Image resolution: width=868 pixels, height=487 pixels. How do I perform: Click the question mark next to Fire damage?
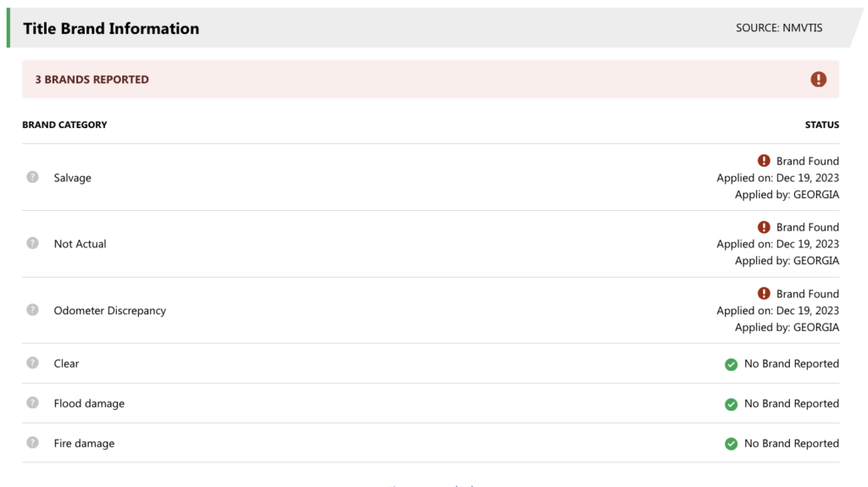(33, 442)
